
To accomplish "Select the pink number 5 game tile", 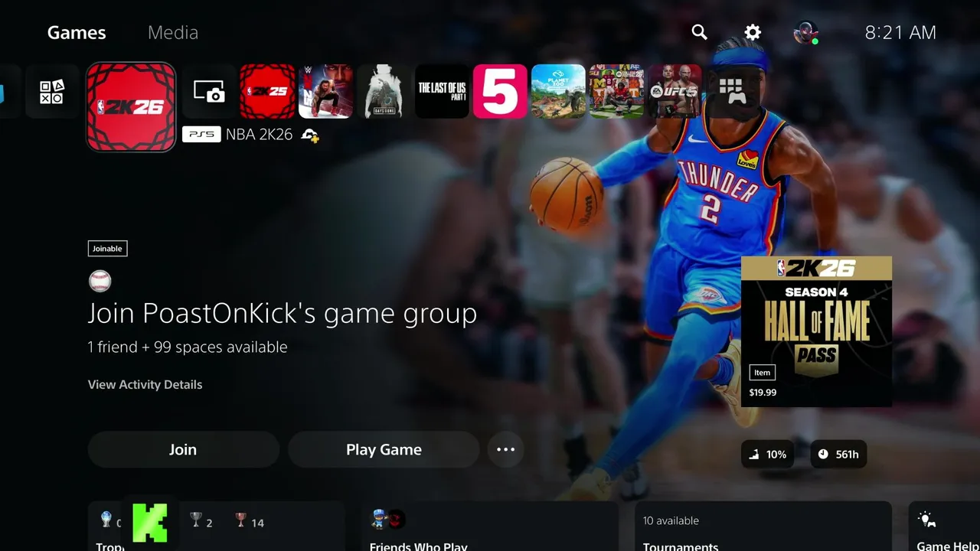I will coord(500,92).
